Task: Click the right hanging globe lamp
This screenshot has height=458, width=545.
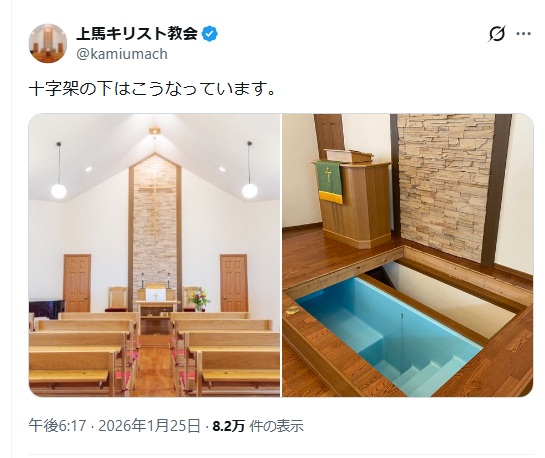Action: [x=250, y=191]
